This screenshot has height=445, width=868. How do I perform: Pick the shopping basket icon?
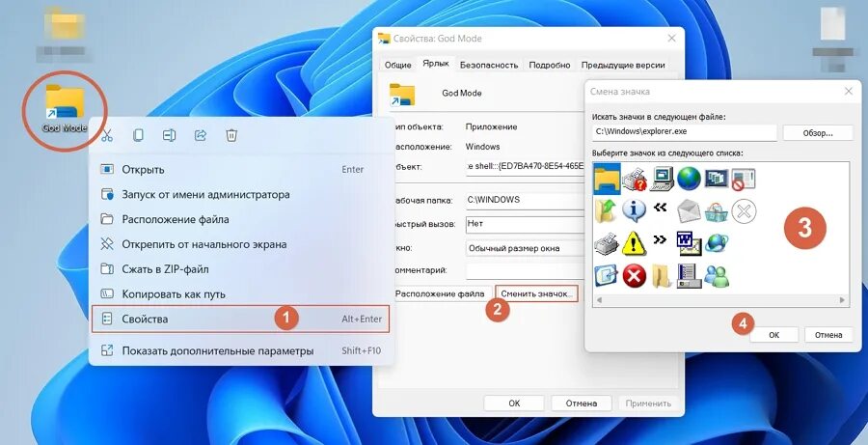[x=716, y=211]
